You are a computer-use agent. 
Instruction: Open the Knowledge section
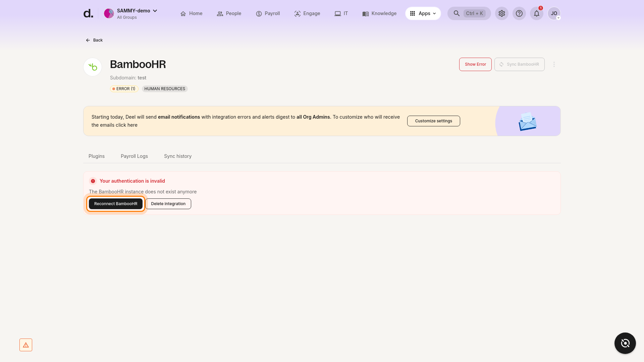pos(379,13)
